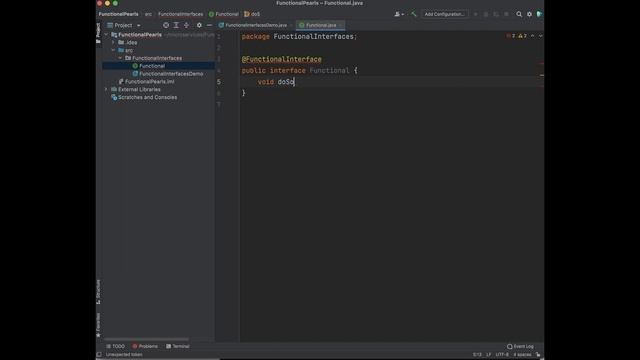Click src breadcrumb in navigation bar

pyautogui.click(x=148, y=14)
